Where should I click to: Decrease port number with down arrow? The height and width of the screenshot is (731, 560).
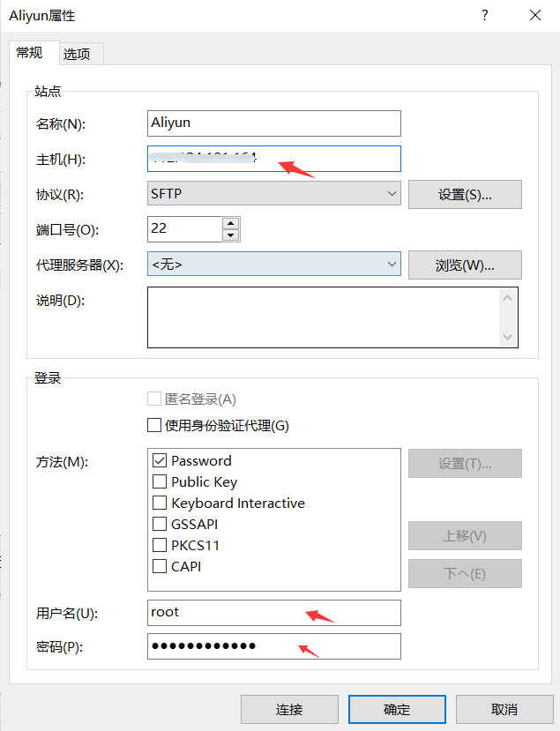click(x=231, y=235)
